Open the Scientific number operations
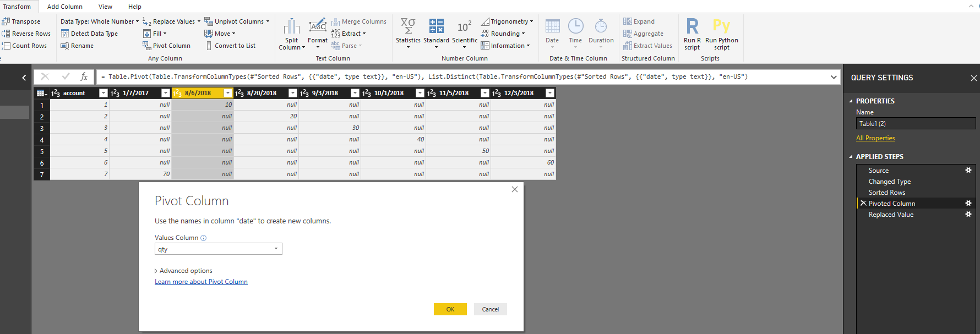This screenshot has width=980, height=334. [x=465, y=33]
